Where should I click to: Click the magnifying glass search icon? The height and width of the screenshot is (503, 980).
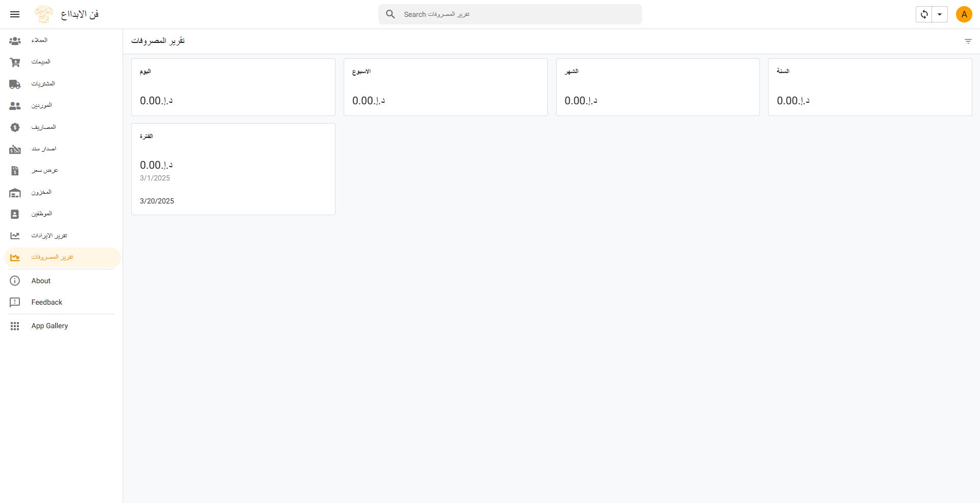(391, 14)
